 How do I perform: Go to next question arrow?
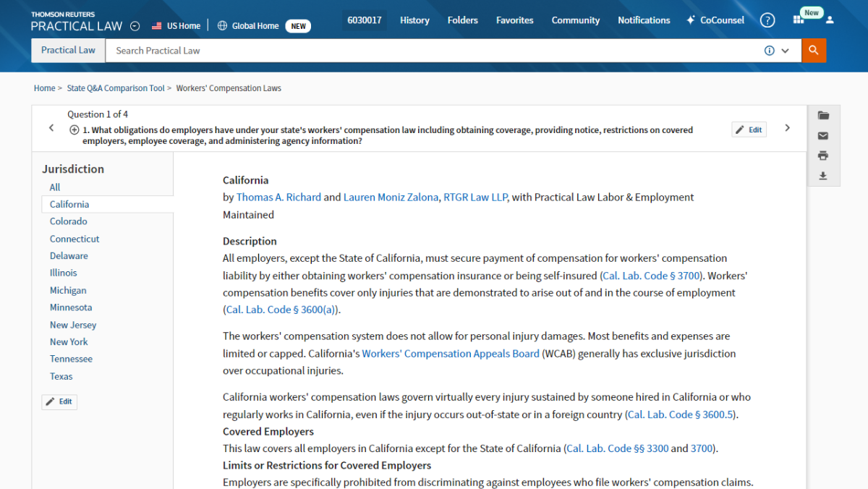788,128
